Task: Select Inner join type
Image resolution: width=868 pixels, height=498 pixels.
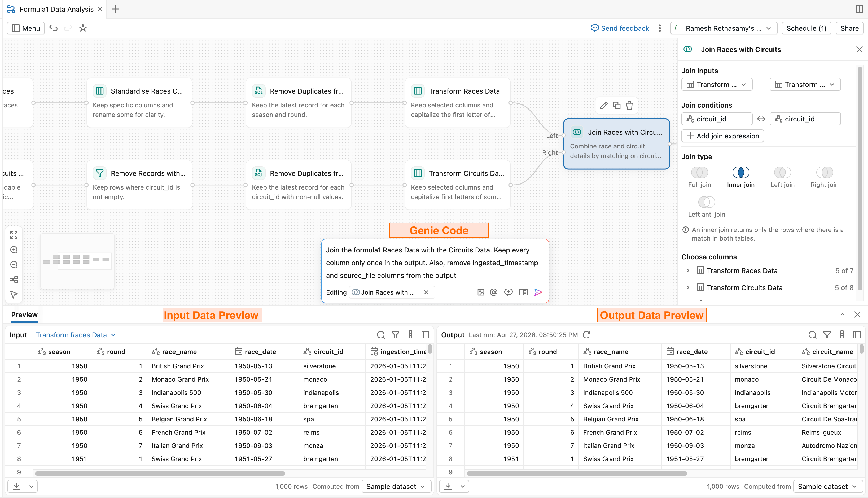Action: (x=740, y=177)
